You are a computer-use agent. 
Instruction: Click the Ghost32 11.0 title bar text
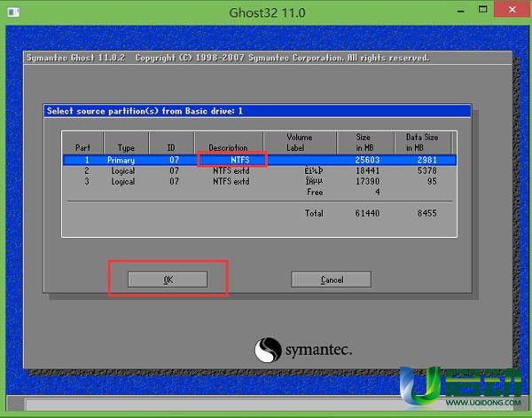[x=267, y=13]
